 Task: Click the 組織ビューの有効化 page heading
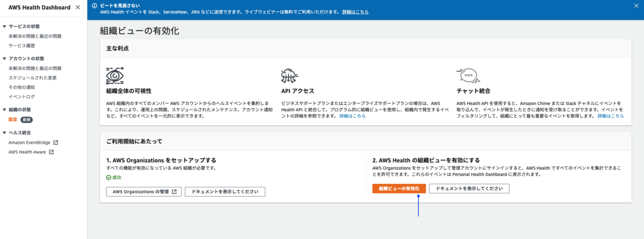(140, 31)
